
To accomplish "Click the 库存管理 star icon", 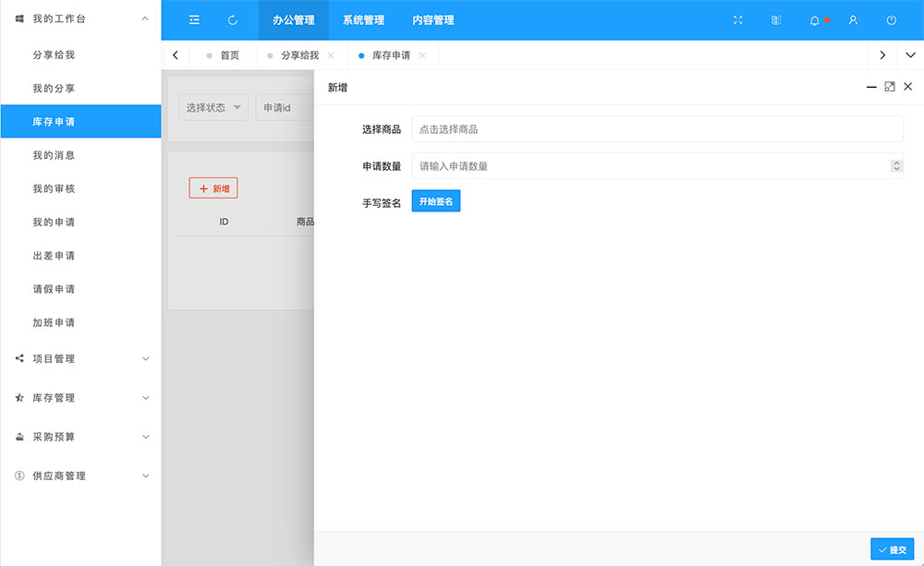I will click(x=19, y=398).
